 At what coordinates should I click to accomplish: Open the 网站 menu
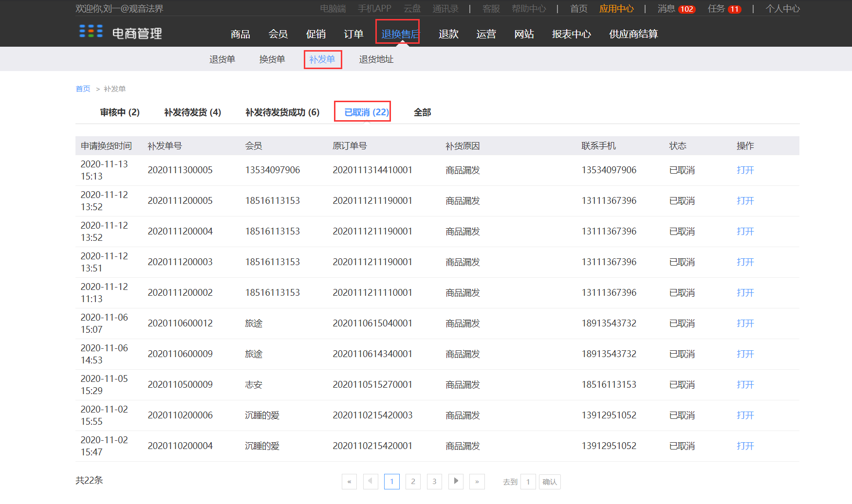[x=524, y=34]
